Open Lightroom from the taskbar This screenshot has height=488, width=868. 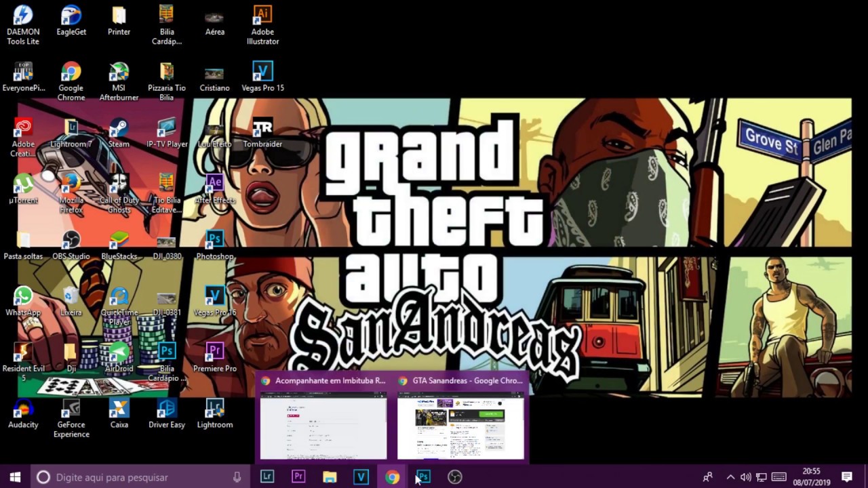click(267, 477)
